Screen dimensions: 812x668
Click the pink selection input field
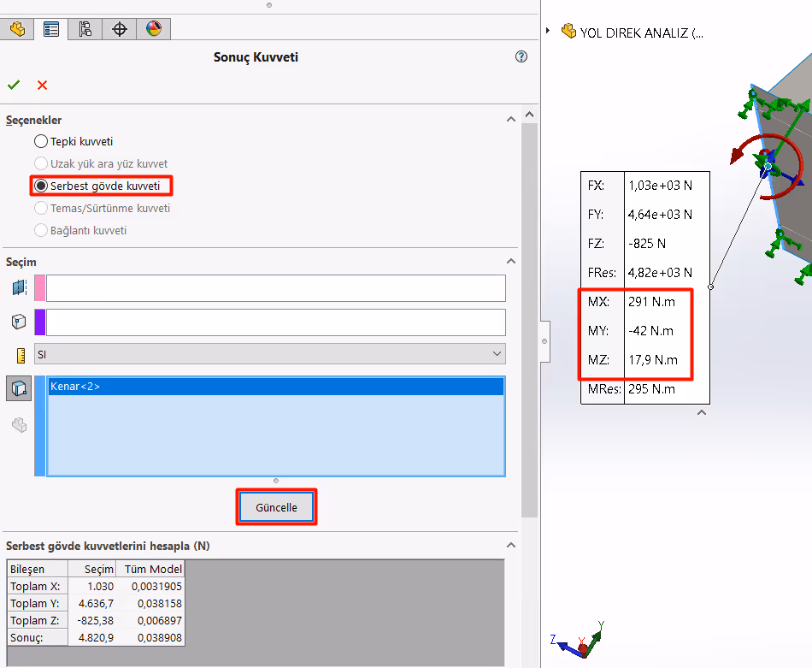(276, 288)
